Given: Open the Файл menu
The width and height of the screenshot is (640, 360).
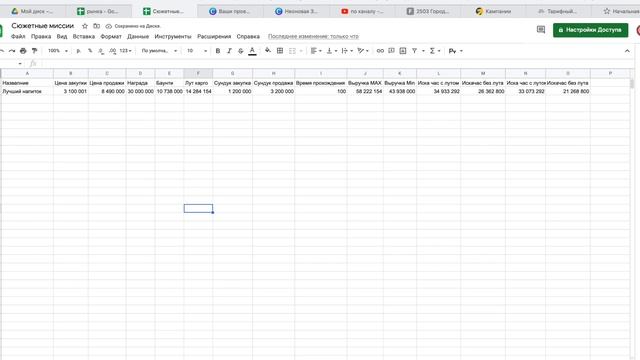Looking at the screenshot, I should tap(18, 37).
